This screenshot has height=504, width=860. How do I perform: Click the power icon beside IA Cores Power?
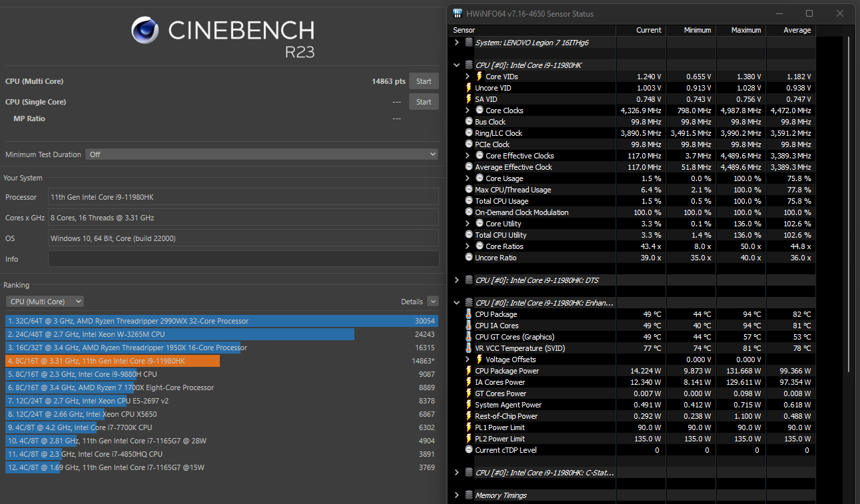pos(469,382)
